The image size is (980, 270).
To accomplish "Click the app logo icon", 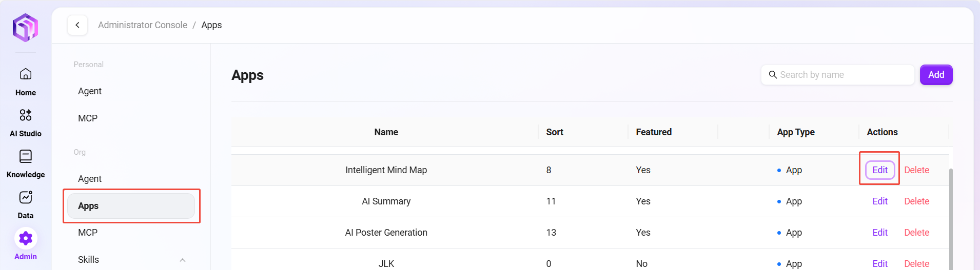I will coord(26,28).
